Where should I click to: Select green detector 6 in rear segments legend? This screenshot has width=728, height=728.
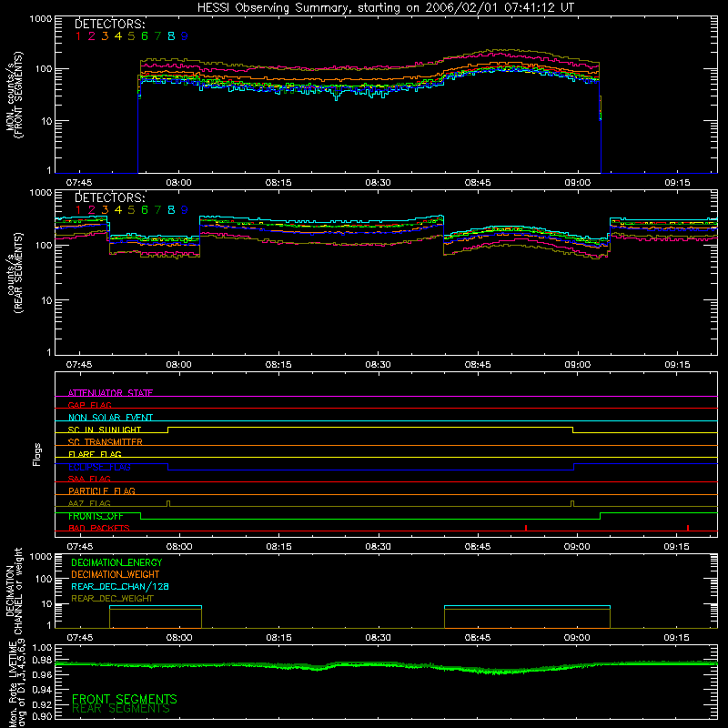145,210
